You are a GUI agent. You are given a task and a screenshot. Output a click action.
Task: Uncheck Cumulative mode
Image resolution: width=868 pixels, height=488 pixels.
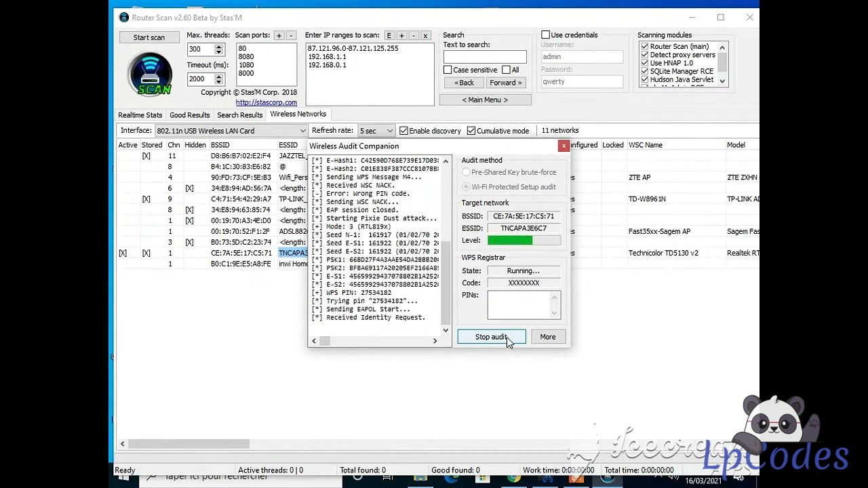pos(471,131)
